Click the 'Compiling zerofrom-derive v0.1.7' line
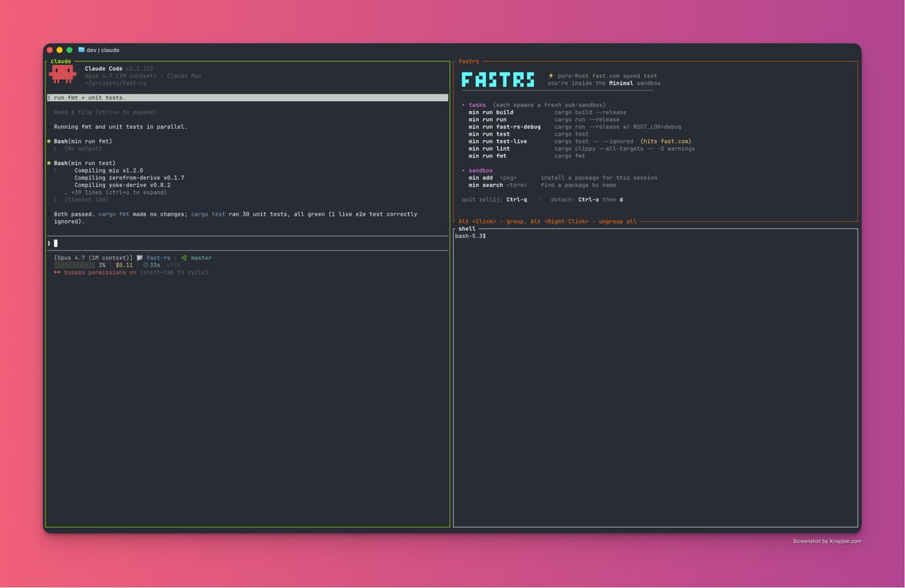The height and width of the screenshot is (588, 905). pos(129,178)
